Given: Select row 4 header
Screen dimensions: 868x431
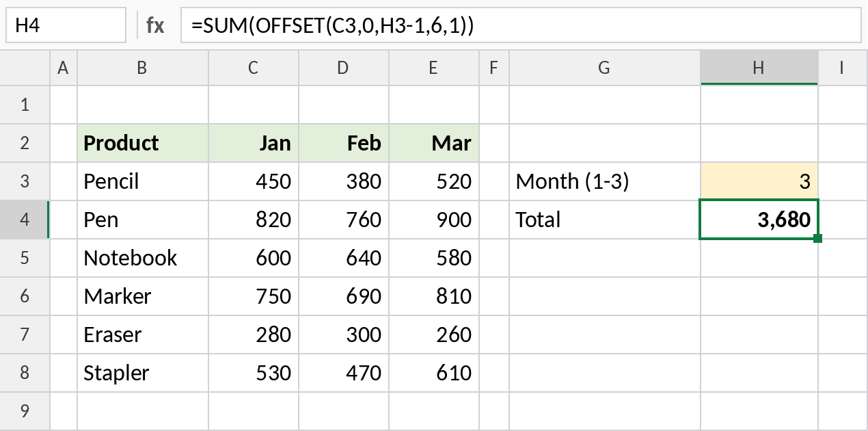Looking at the screenshot, I should pos(25,220).
